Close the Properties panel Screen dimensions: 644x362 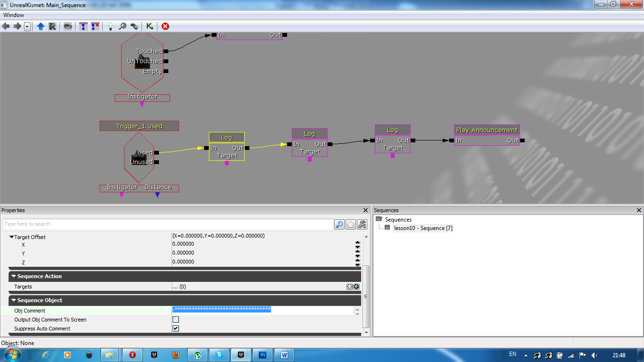[x=366, y=210]
